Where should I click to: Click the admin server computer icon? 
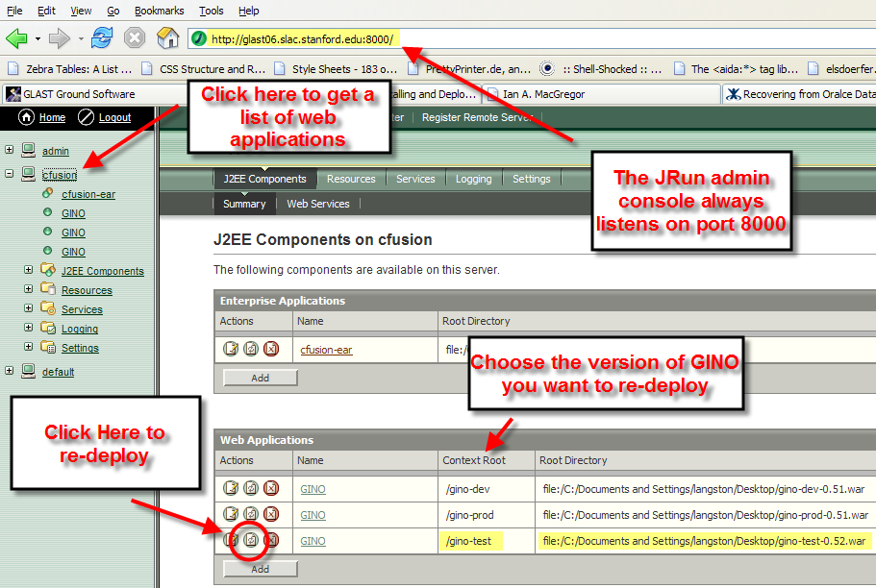[x=28, y=150]
